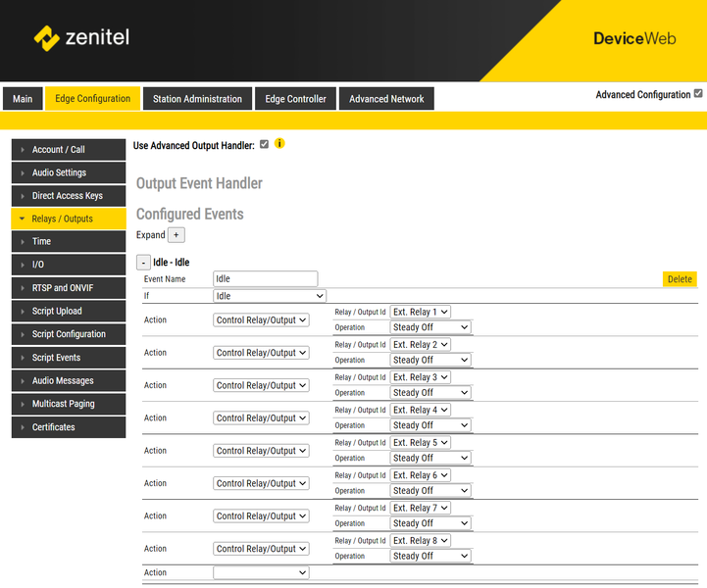Viewport: 707px width, 588px height.
Task: Expand Audio Settings sidebar item
Action: point(69,172)
